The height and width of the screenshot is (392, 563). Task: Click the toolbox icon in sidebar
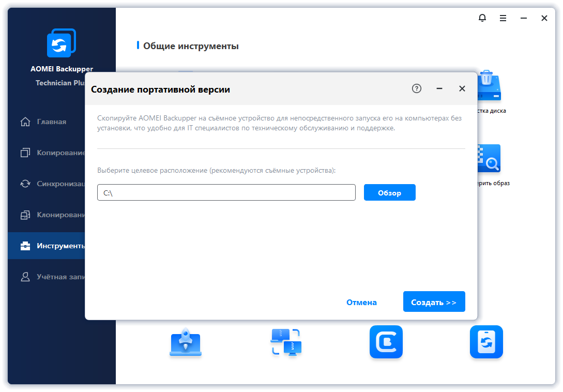[25, 246]
